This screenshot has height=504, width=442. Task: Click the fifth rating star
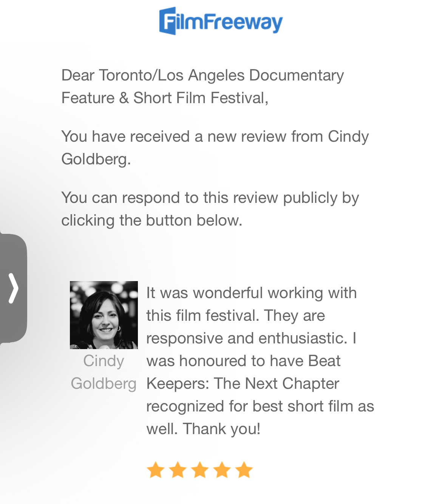(x=244, y=470)
